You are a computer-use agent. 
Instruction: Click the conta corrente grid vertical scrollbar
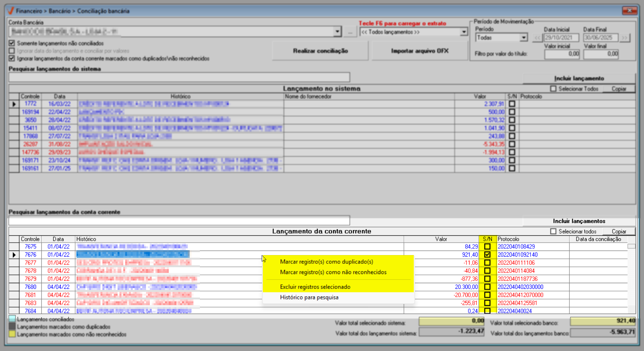tap(631, 278)
